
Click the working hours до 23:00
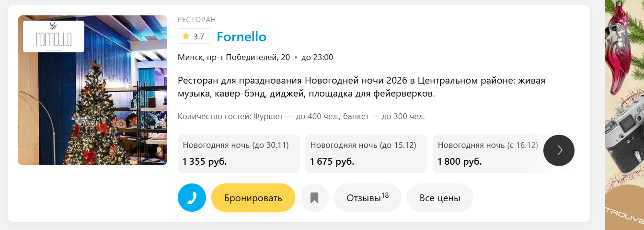[x=317, y=58]
